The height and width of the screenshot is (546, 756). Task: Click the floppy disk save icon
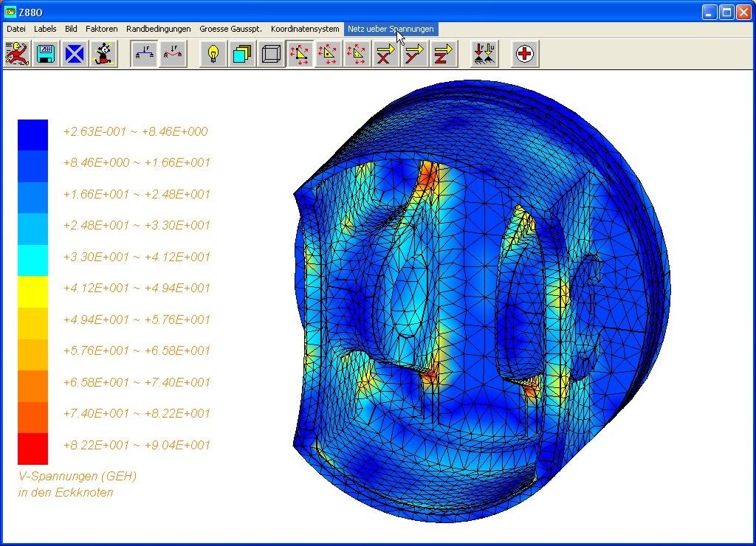tap(46, 54)
